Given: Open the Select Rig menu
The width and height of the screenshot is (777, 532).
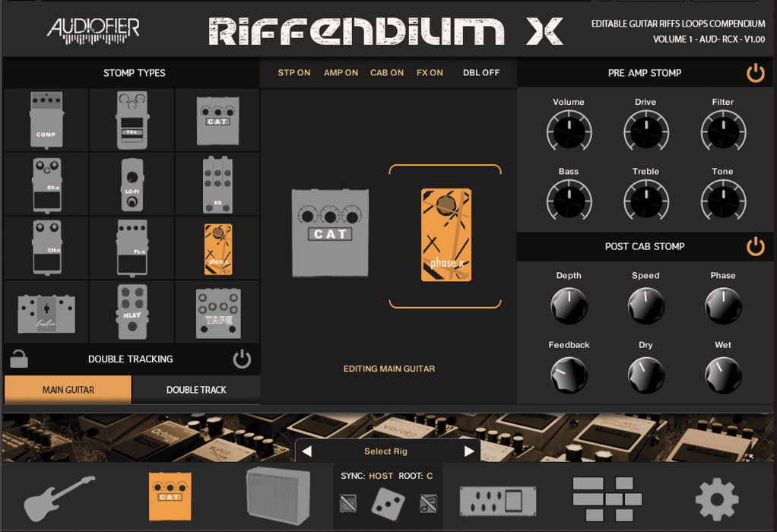Looking at the screenshot, I should click(x=385, y=451).
